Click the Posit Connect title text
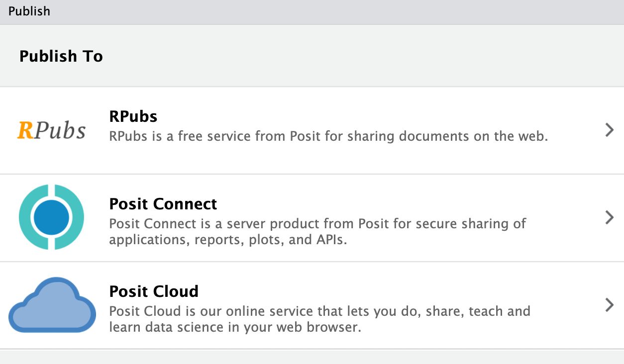Image resolution: width=624 pixels, height=364 pixels. [163, 204]
